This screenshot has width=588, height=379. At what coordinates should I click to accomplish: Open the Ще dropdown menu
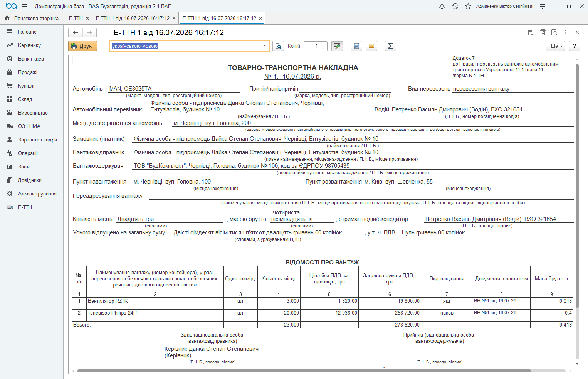pos(555,46)
